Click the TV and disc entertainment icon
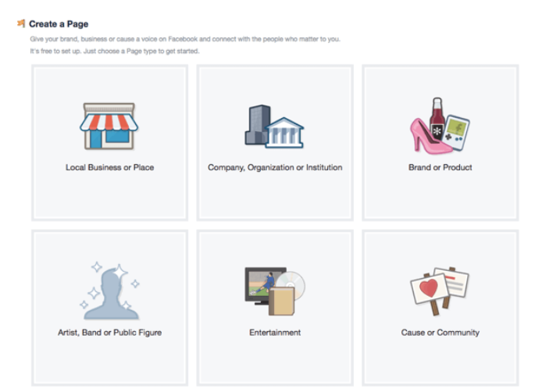This screenshot has height=392, width=542. 275,291
